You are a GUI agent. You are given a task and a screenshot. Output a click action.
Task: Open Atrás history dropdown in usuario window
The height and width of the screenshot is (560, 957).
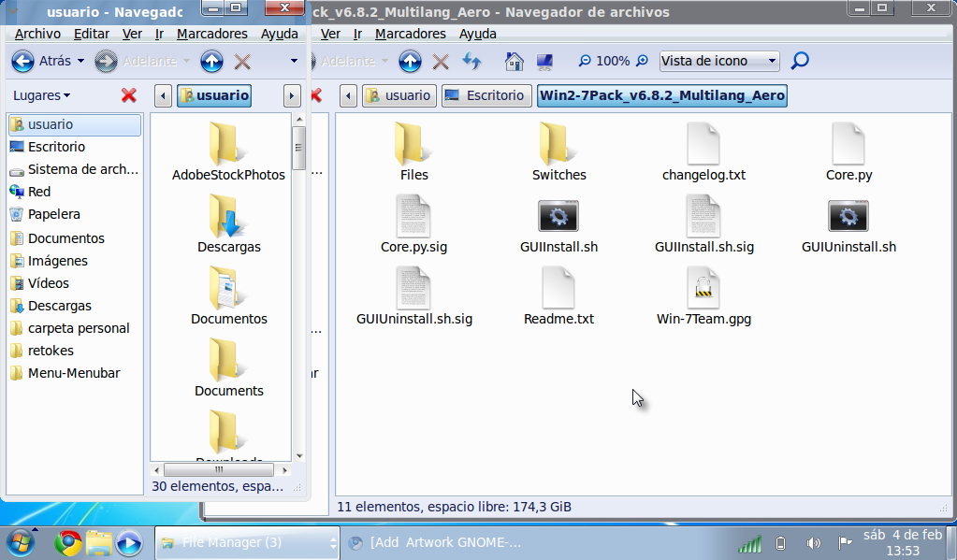click(80, 61)
